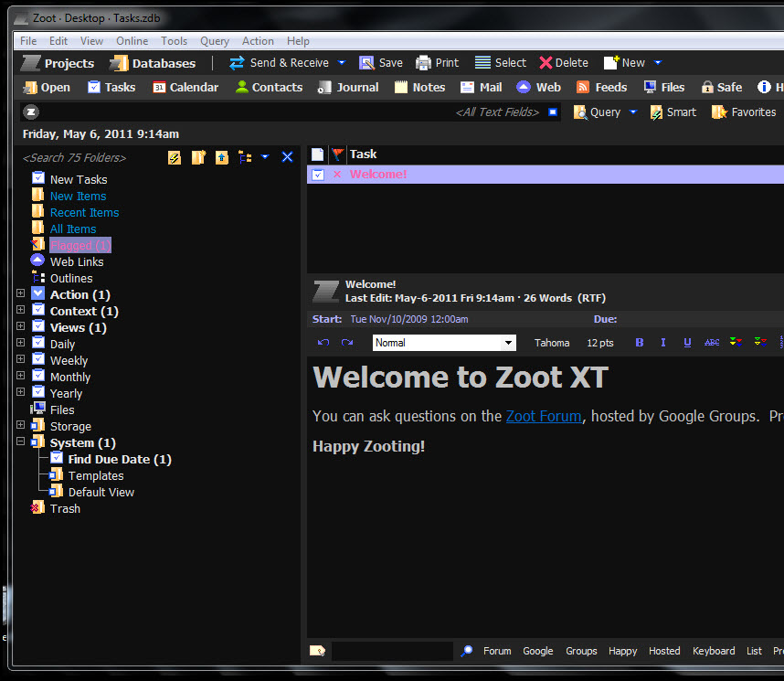Image resolution: width=784 pixels, height=681 pixels.
Task: Open the Action menu
Action: coord(258,41)
